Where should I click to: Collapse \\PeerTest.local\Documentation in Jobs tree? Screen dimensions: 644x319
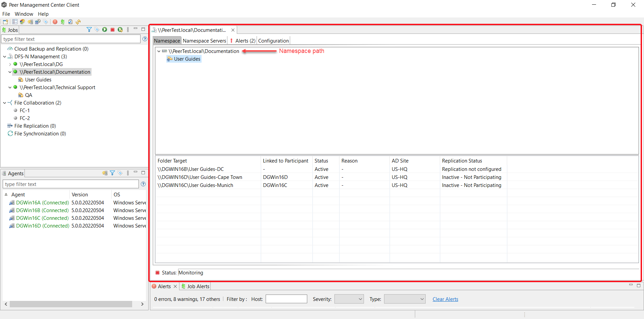10,72
